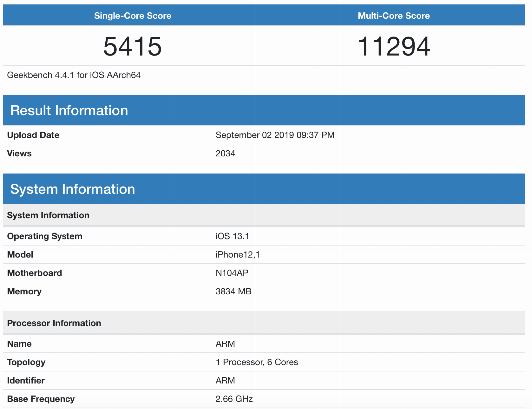Select the views count 2034

[225, 153]
